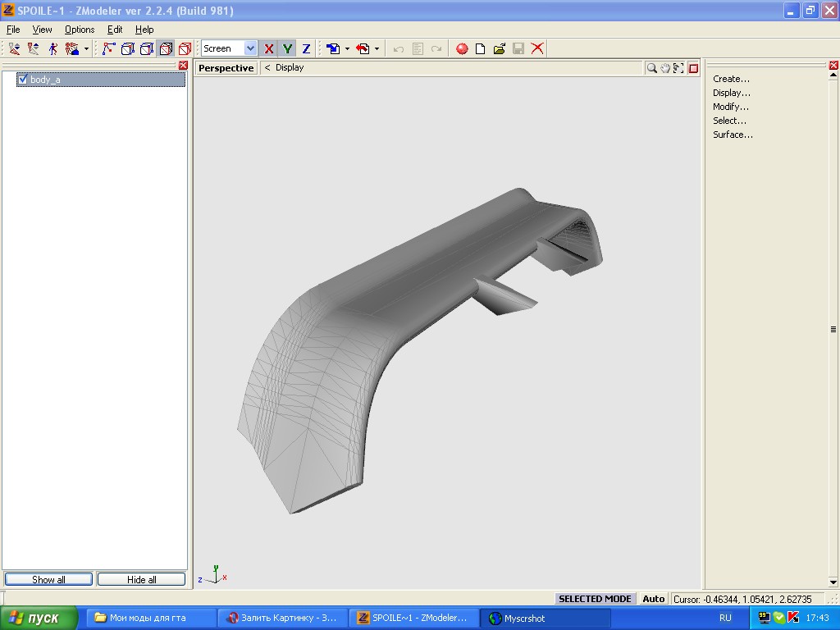Open the Perspective viewport tab menu
840x630 pixels.
[226, 68]
